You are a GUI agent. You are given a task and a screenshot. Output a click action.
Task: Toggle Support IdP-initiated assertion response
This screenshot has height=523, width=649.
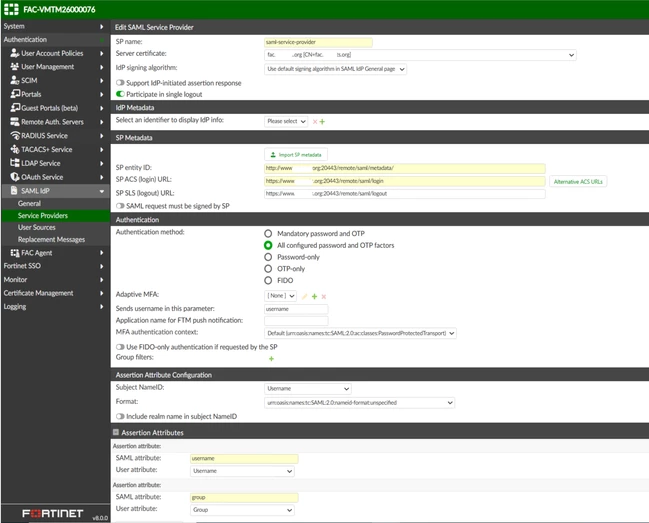[x=120, y=83]
